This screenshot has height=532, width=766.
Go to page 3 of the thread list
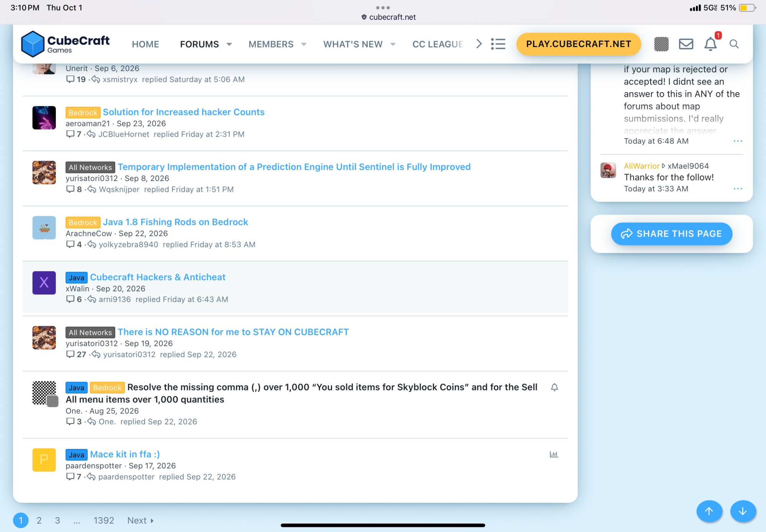[x=57, y=521]
